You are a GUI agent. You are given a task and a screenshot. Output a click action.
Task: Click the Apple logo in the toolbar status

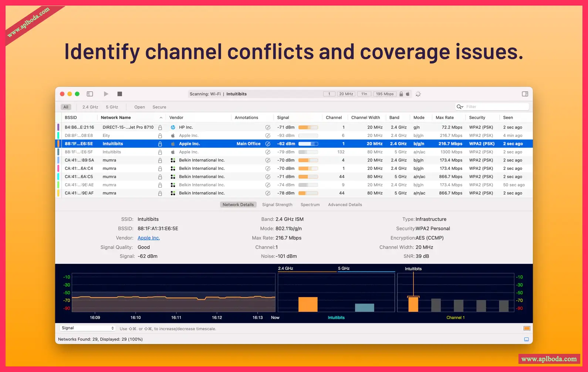(408, 94)
